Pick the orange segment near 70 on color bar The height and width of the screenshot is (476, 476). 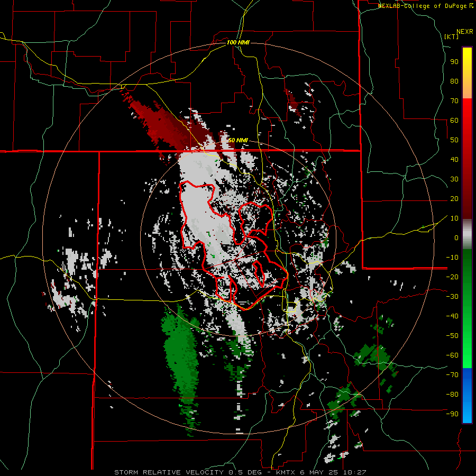467,90
